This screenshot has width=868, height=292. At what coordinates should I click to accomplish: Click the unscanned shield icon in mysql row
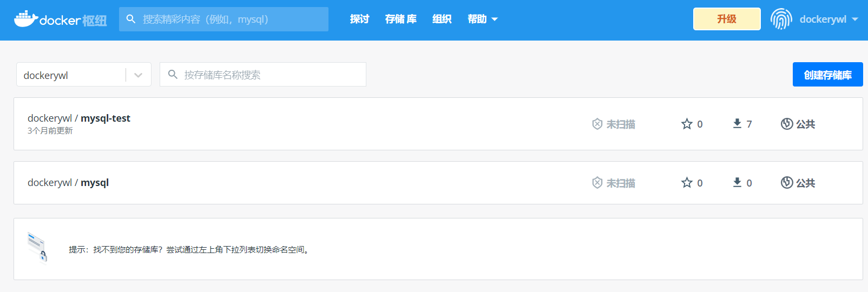point(597,183)
